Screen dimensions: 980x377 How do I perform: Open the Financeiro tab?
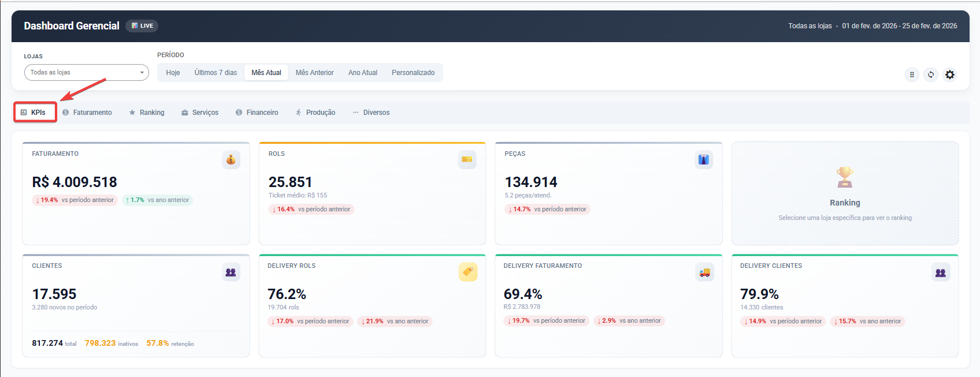[x=257, y=113]
